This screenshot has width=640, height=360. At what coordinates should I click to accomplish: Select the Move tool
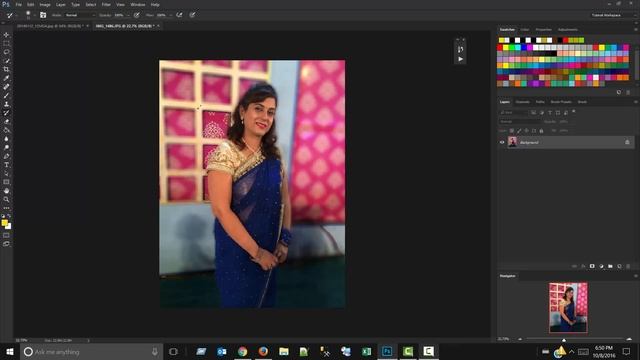pos(6,35)
